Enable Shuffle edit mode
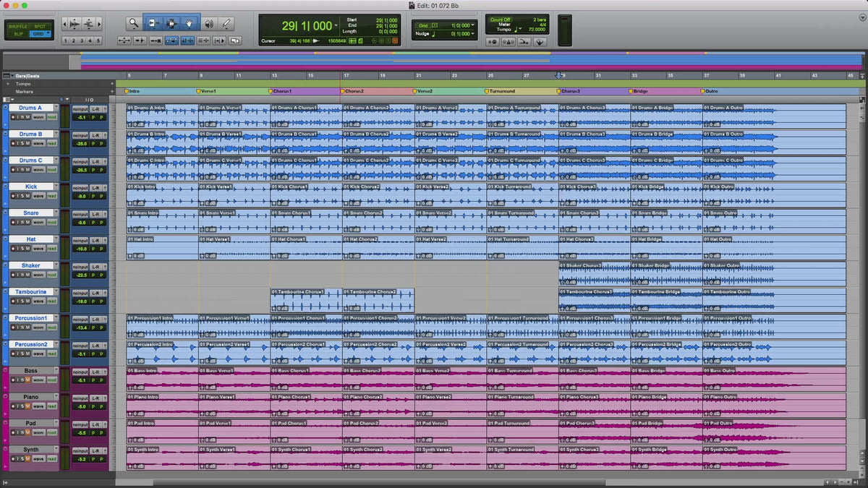The width and height of the screenshot is (868, 488). [x=18, y=26]
